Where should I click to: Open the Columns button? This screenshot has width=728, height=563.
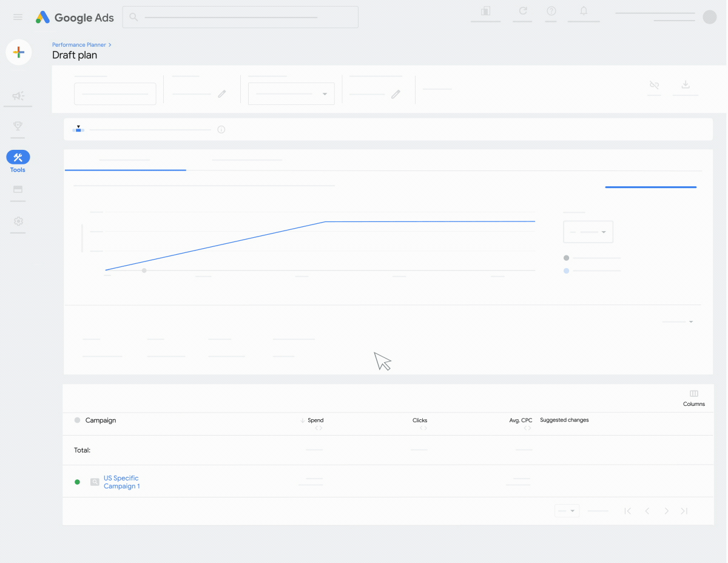coord(694,398)
